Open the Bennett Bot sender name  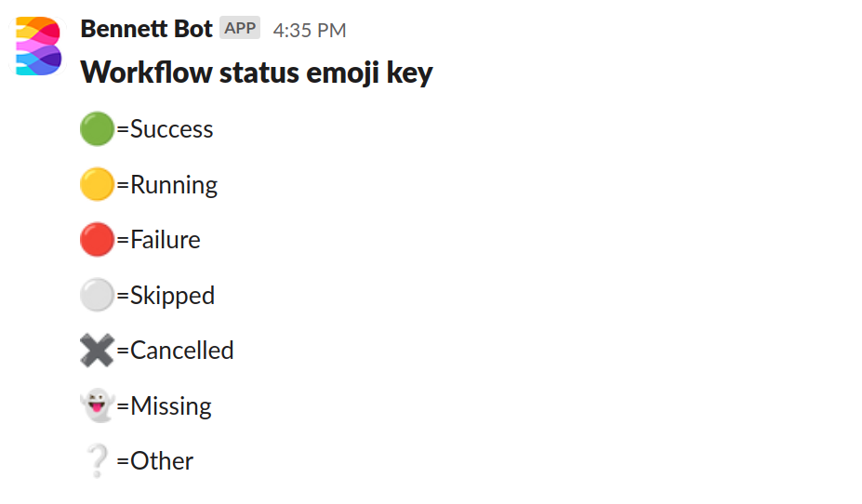[146, 29]
